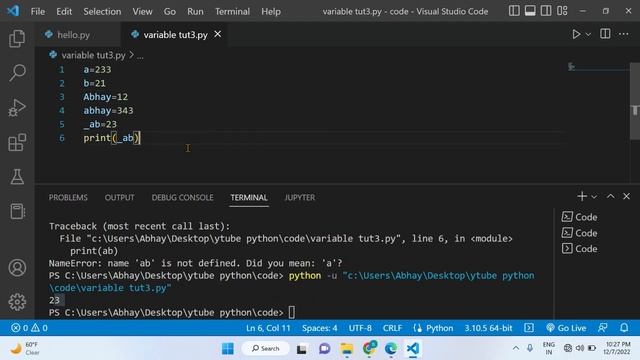Click the variable tut3.py breadcrumb
Image resolution: width=640 pixels, height=360 pixels.
pos(93,55)
